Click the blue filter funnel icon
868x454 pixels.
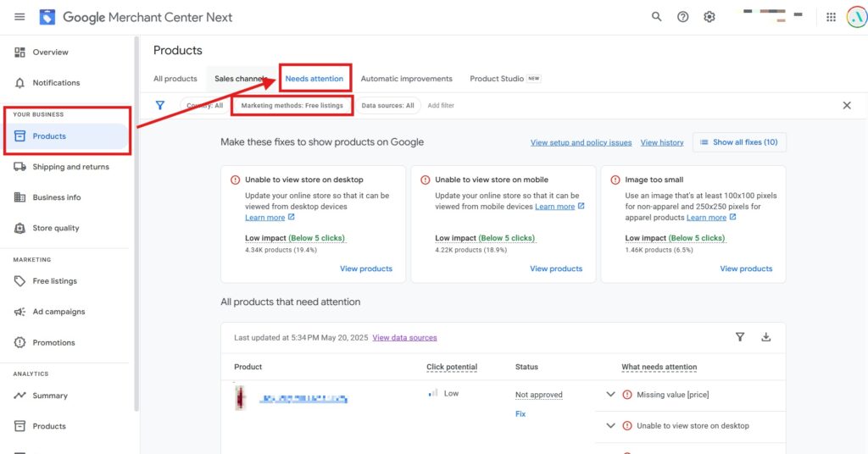tap(160, 105)
